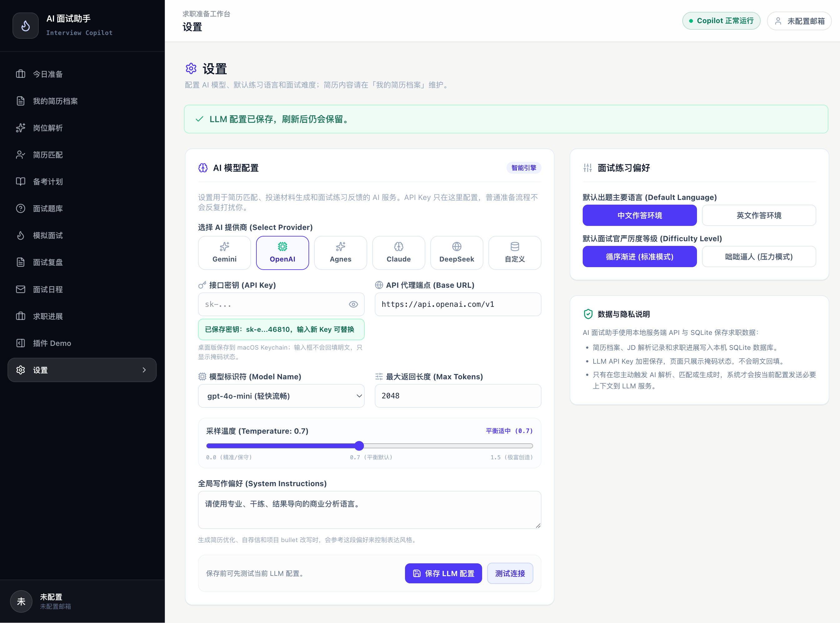Click the 未 avatar at sidebar bottom

tap(21, 601)
